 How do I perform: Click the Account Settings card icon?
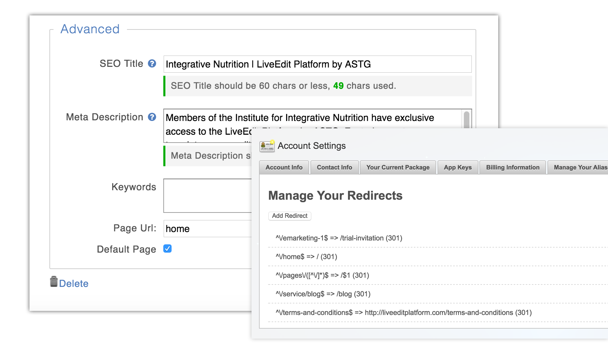[267, 146]
